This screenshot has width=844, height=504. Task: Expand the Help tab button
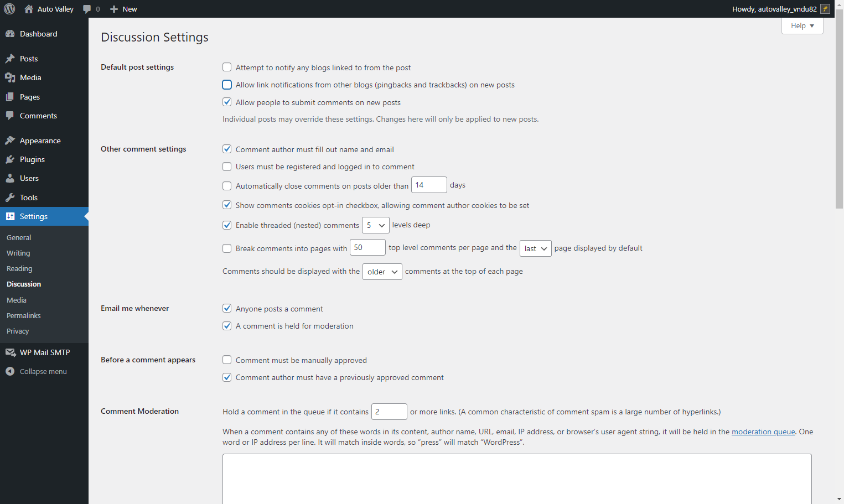point(802,25)
